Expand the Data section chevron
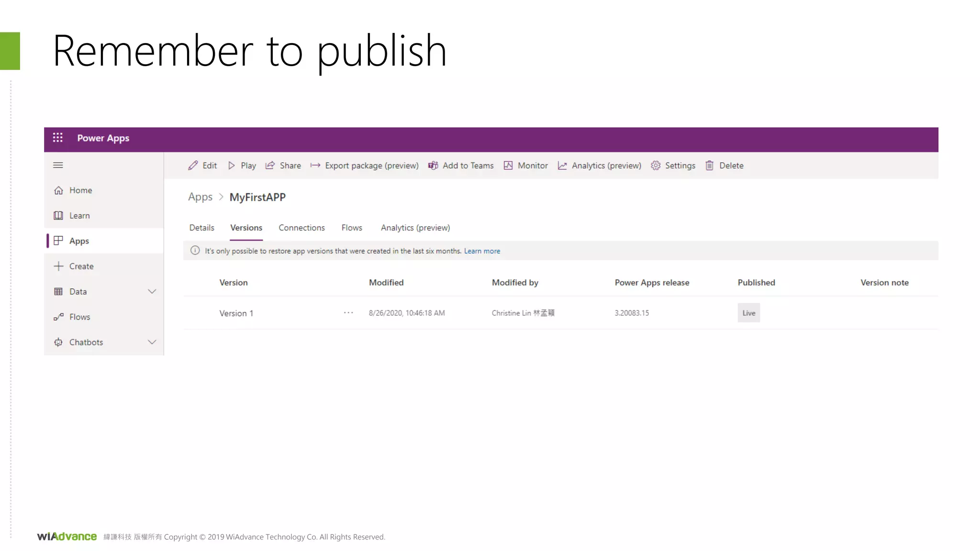This screenshot has width=980, height=551. point(152,291)
